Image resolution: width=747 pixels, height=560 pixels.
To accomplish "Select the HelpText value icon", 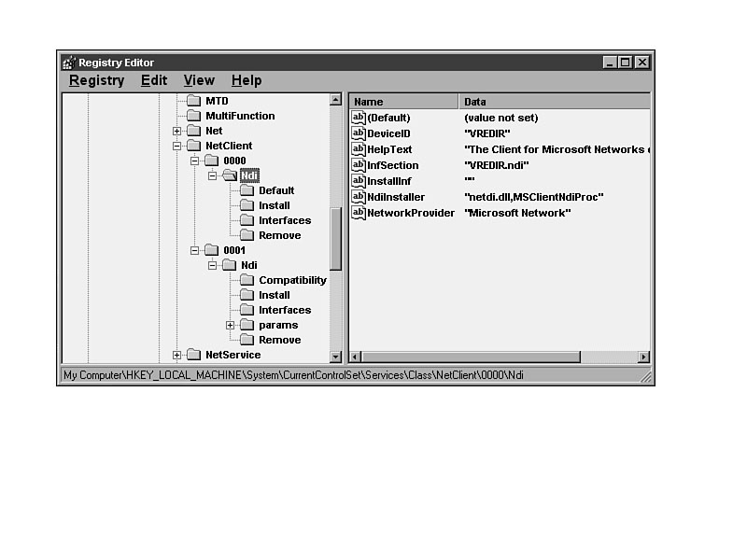I will coord(358,149).
